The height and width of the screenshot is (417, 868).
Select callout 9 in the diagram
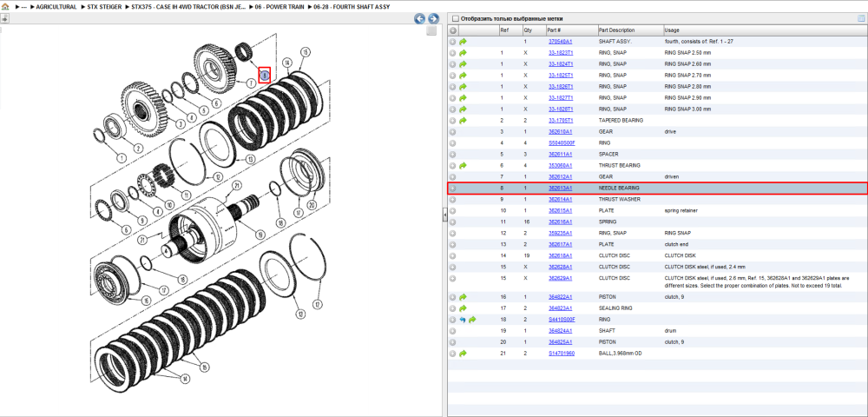pyautogui.click(x=142, y=221)
